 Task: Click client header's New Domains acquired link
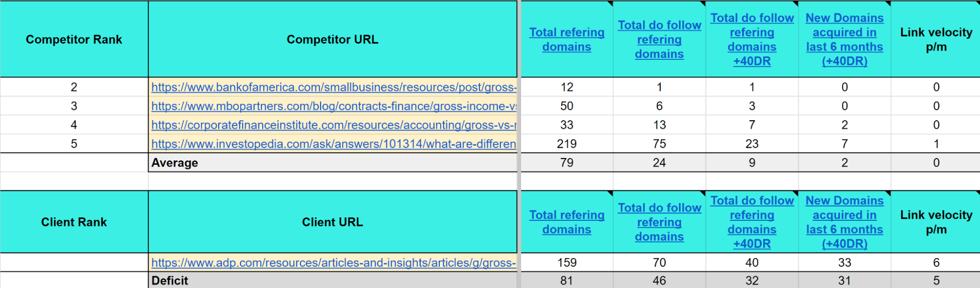point(844,222)
